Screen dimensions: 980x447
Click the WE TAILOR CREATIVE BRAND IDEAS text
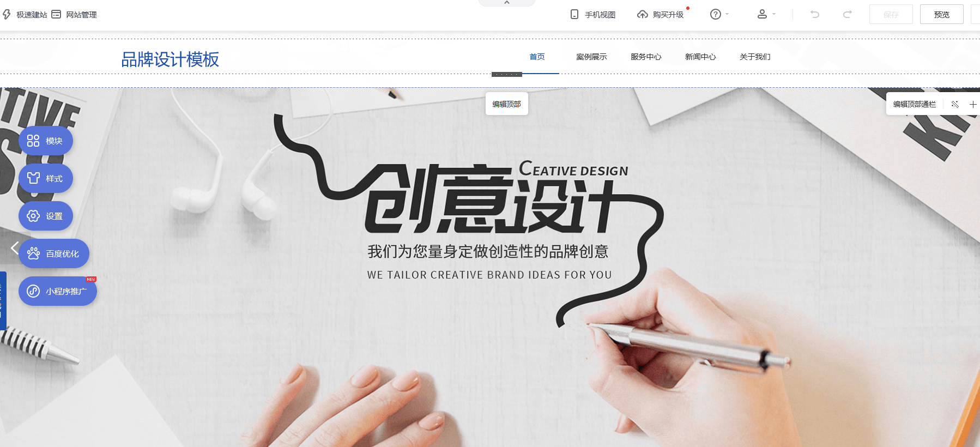pos(489,275)
